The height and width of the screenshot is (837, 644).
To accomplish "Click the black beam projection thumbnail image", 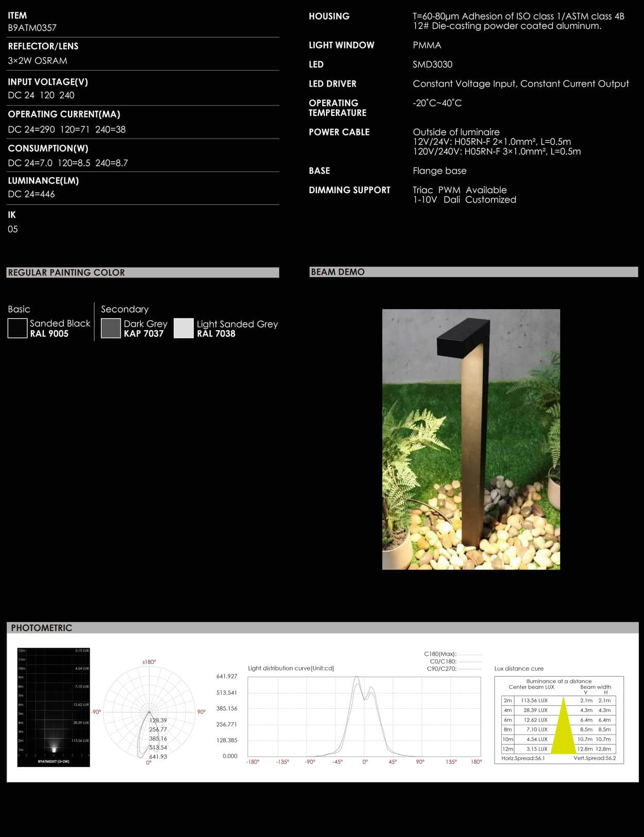I will (x=54, y=707).
